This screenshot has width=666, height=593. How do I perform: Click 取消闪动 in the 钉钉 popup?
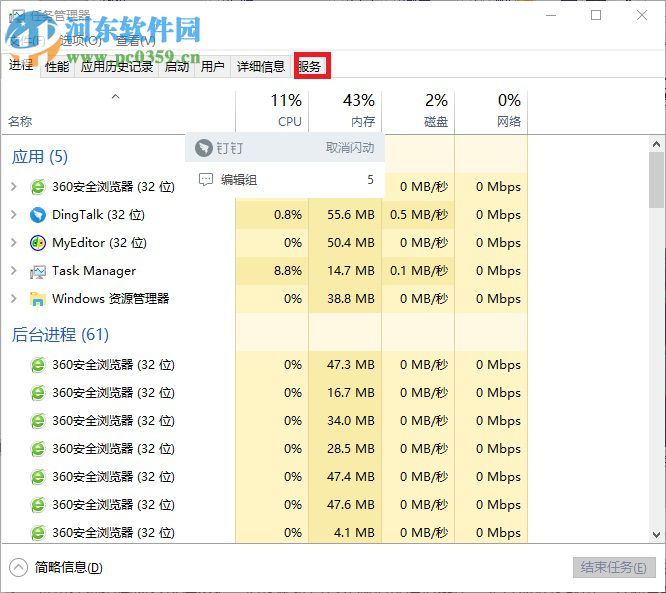[x=350, y=148]
